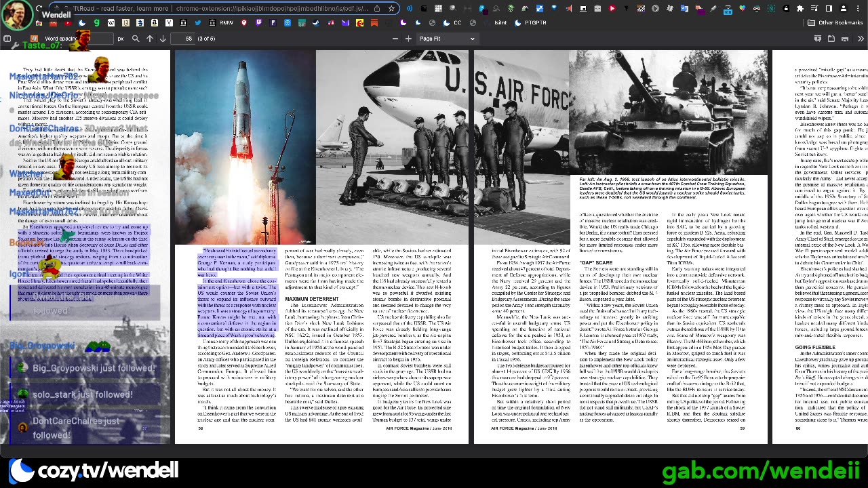This screenshot has height=488, width=868.
Task: Open the Other Bookmarks folder
Action: coord(835,23)
